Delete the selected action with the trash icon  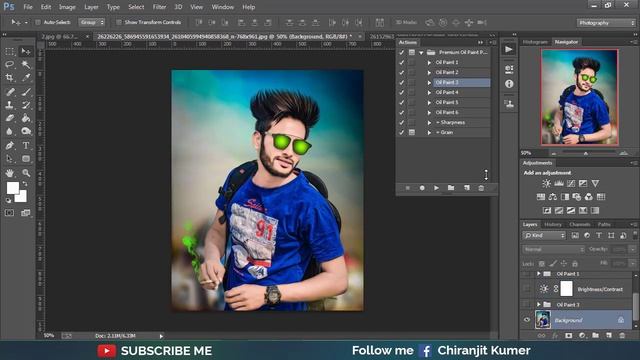pyautogui.click(x=481, y=188)
